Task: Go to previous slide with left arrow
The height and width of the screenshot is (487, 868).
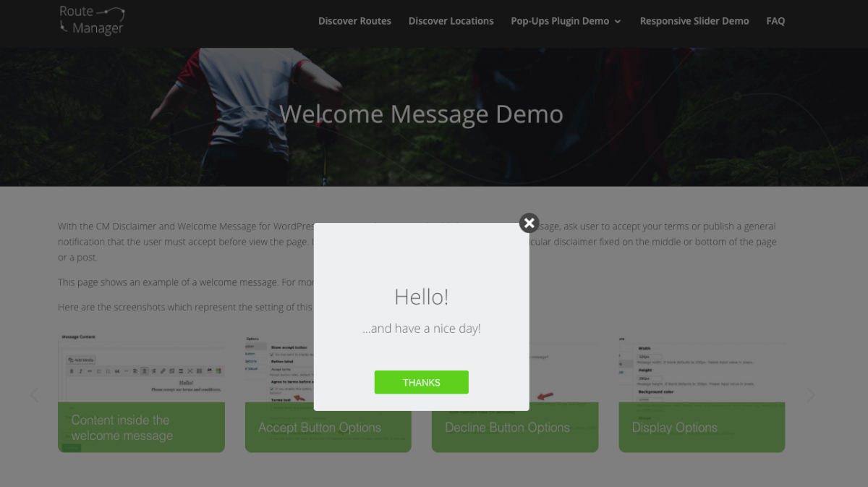Action: (x=34, y=395)
